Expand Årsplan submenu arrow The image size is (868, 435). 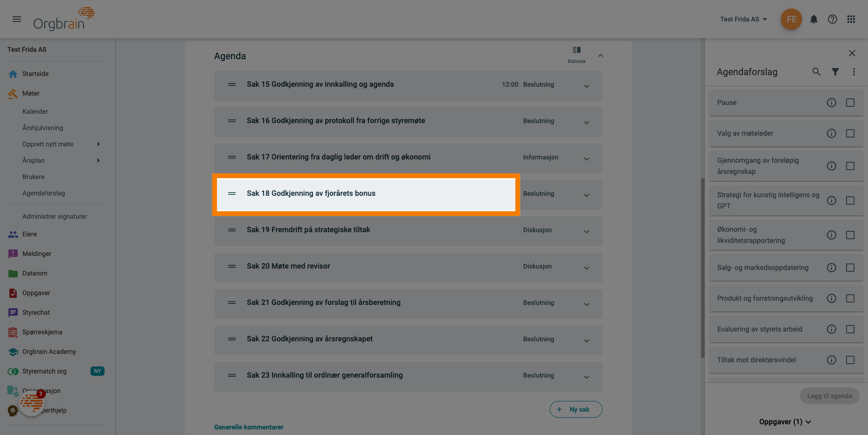point(98,160)
